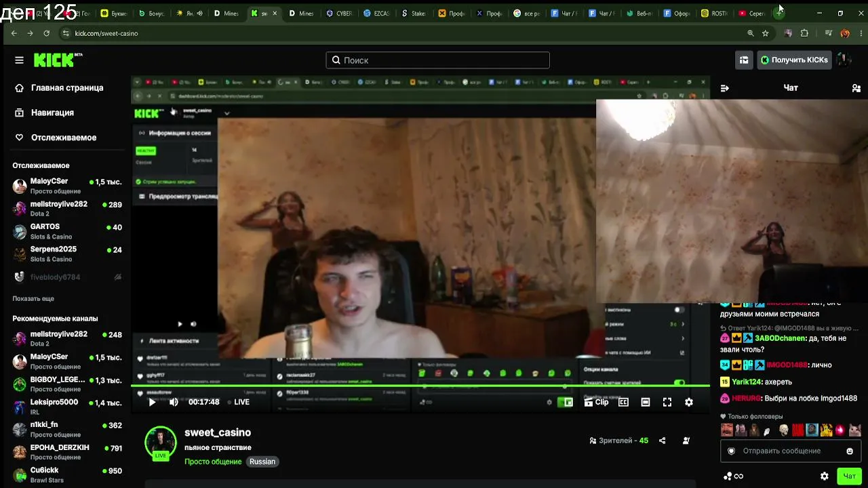Collapse the chat panel with the arrow icon
The height and width of the screenshot is (488, 868).
725,88
